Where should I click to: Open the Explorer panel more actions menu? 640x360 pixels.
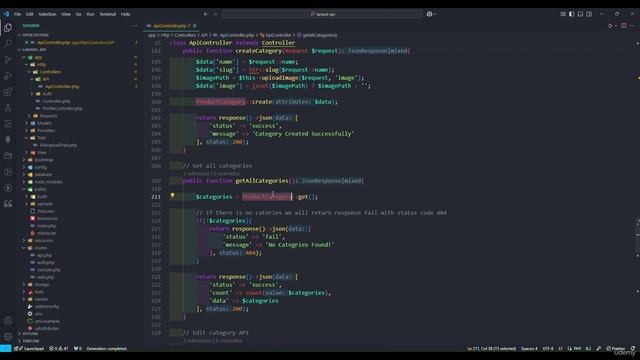[135, 26]
